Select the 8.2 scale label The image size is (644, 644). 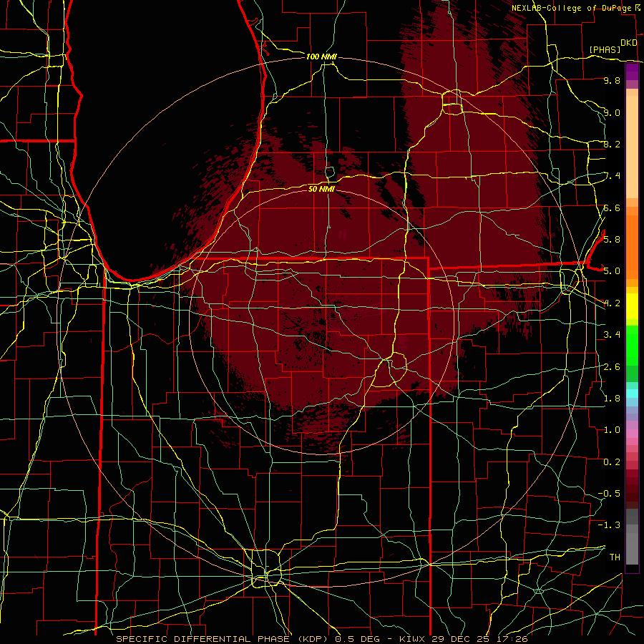pyautogui.click(x=612, y=144)
